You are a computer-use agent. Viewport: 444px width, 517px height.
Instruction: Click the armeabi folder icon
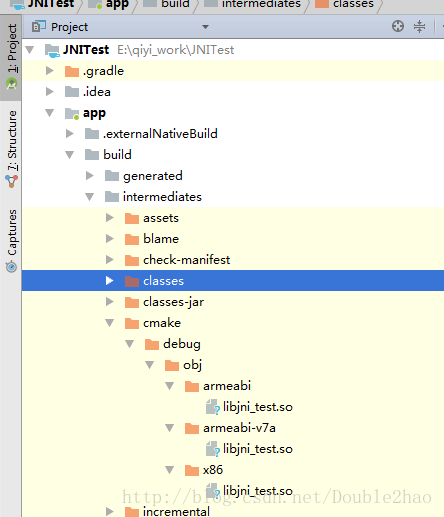pos(192,386)
